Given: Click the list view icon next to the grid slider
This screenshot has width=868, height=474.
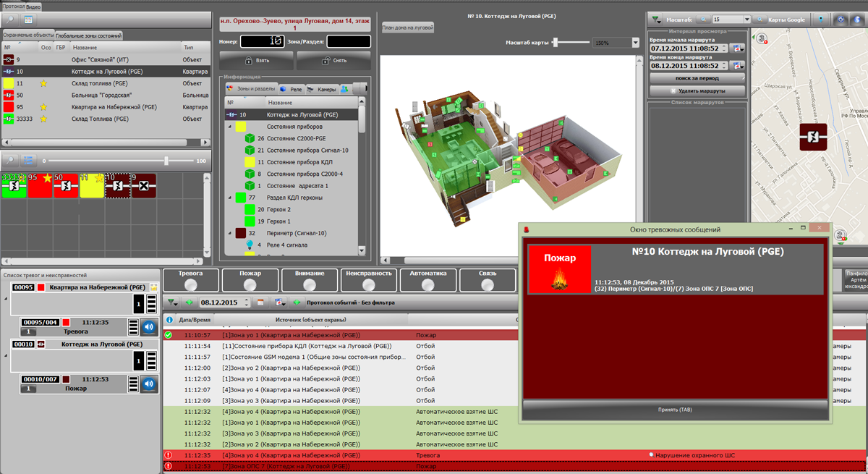Looking at the screenshot, I should coord(28,161).
